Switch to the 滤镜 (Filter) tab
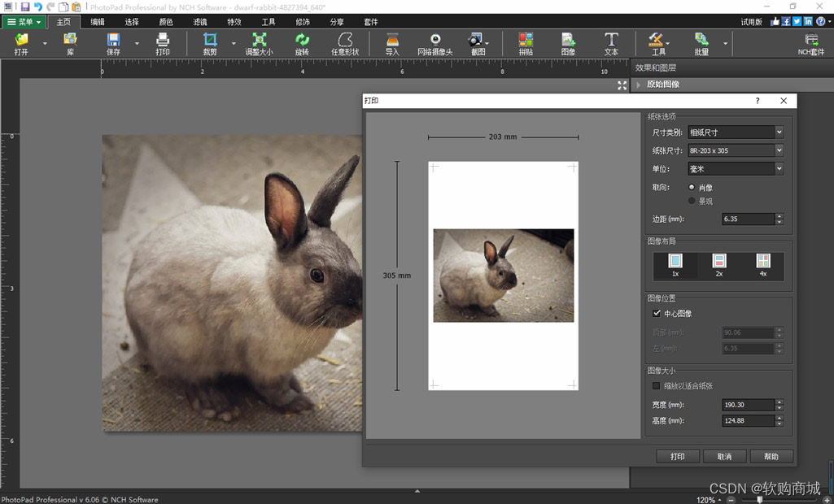Image resolution: width=834 pixels, height=504 pixels. (200, 22)
